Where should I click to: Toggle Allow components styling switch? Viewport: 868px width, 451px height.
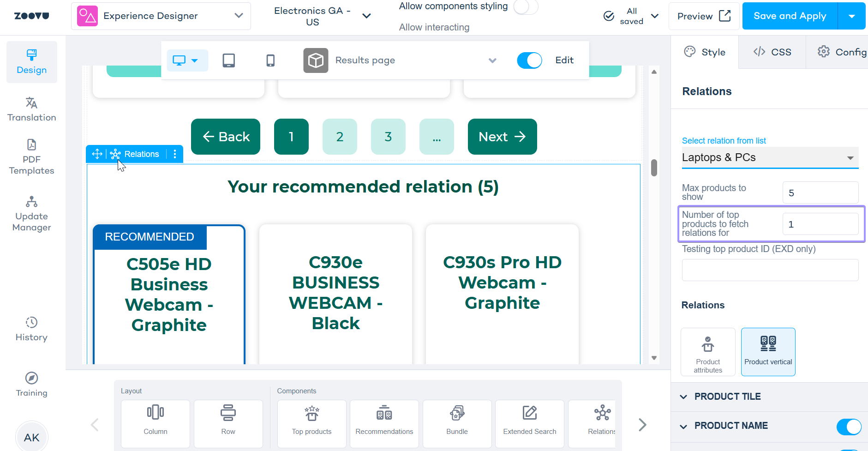(x=526, y=6)
